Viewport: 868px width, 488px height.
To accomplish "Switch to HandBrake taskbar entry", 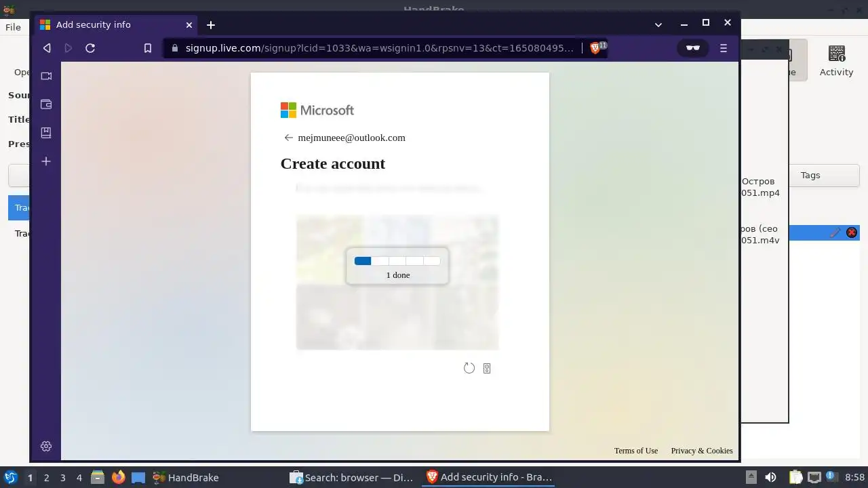I will (x=186, y=477).
